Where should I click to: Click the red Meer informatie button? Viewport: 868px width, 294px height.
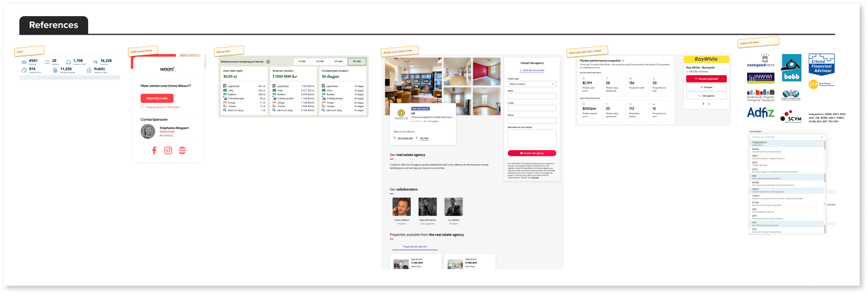point(157,98)
